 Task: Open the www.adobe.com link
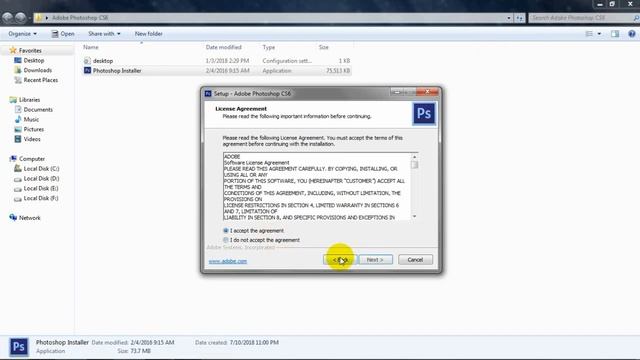[228, 261]
